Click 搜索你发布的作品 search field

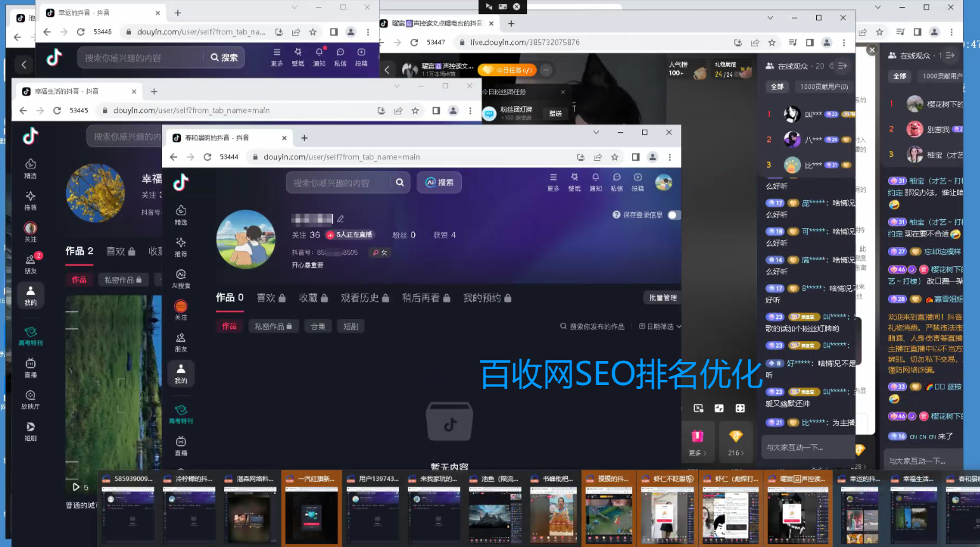[x=593, y=327]
